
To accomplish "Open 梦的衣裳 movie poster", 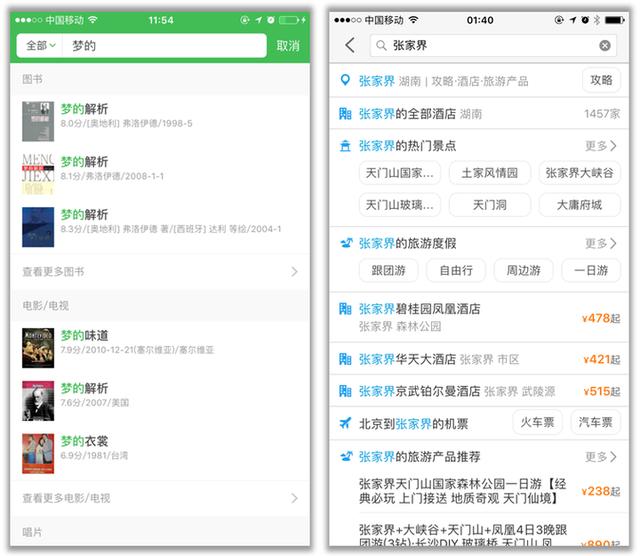I will (x=38, y=453).
